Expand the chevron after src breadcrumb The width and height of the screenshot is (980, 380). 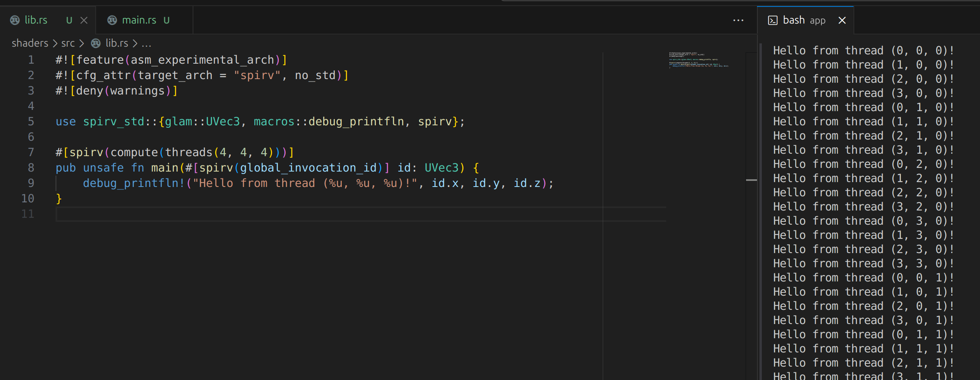81,43
